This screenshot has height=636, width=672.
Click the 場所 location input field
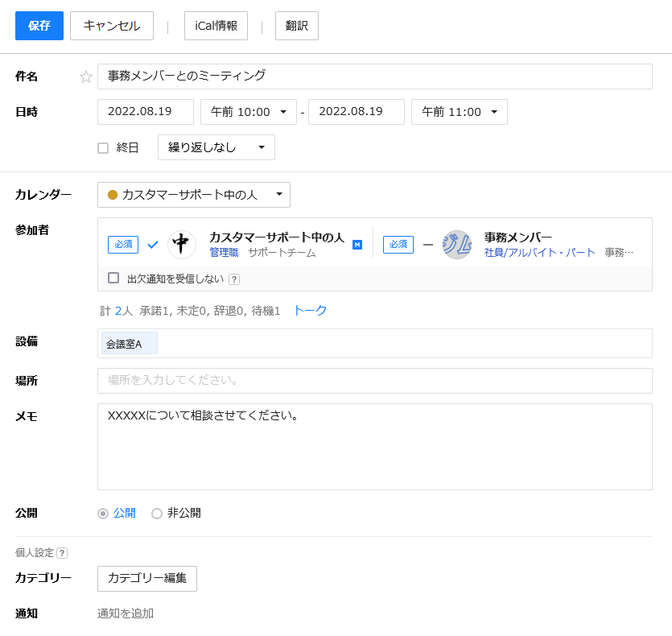coord(374,381)
